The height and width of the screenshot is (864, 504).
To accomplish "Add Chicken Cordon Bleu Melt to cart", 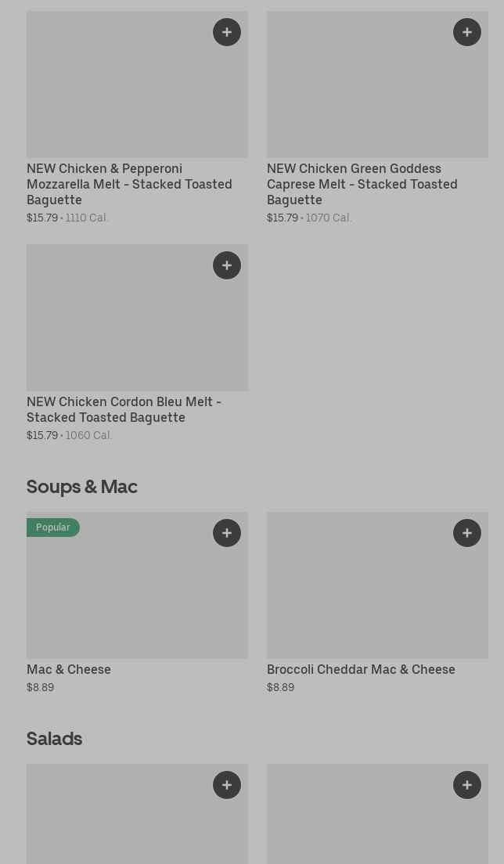I will click(x=227, y=265).
